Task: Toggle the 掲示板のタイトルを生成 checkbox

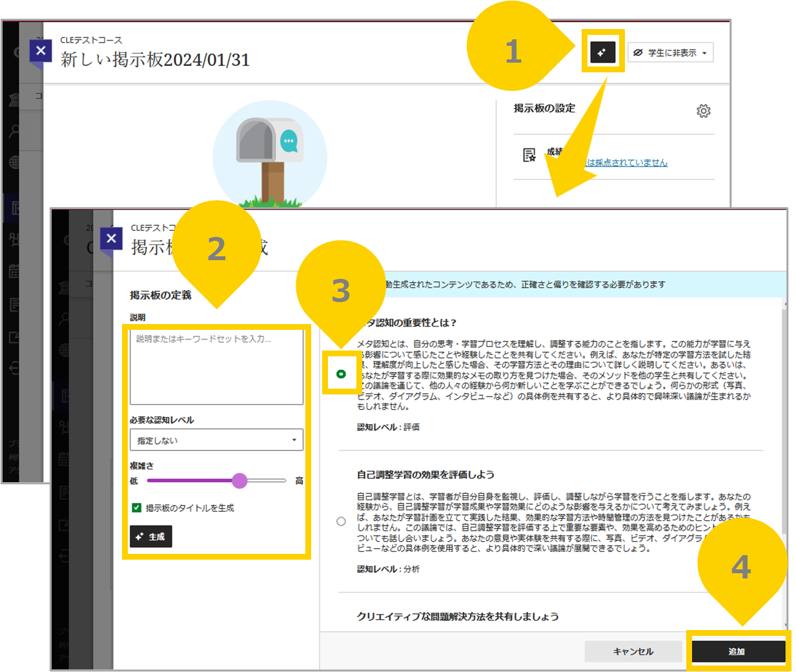Action: pos(136,508)
